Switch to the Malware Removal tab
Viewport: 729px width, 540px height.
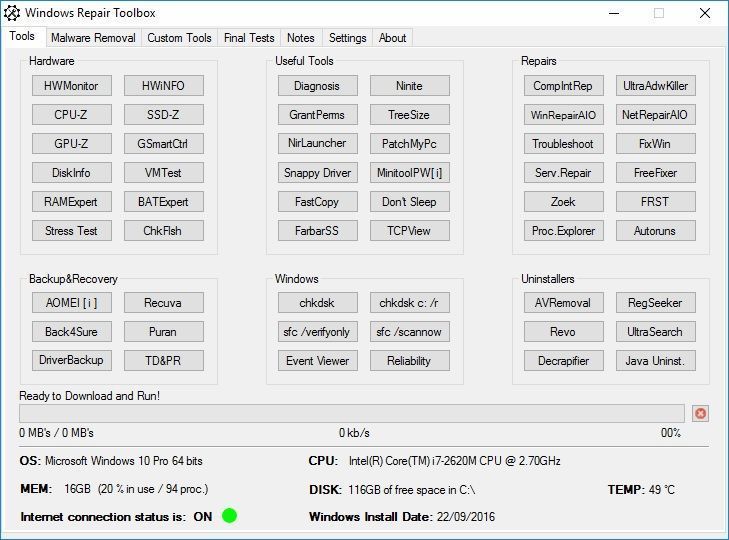tap(93, 38)
